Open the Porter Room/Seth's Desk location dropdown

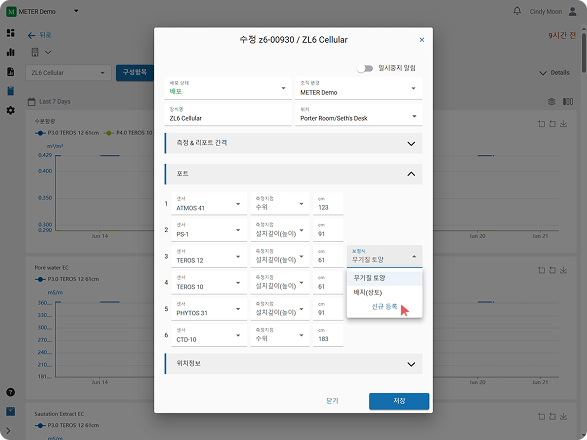click(359, 115)
